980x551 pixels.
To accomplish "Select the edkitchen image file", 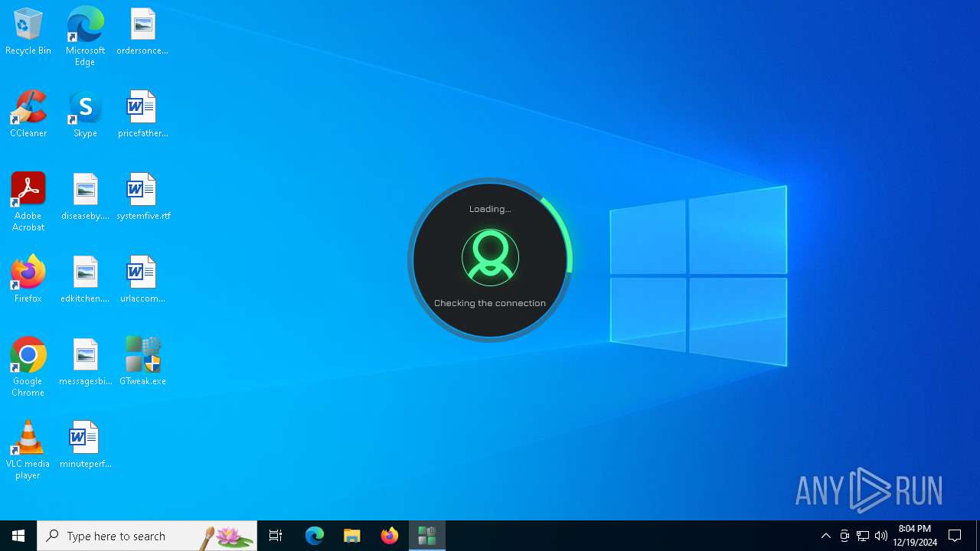I will tap(85, 280).
